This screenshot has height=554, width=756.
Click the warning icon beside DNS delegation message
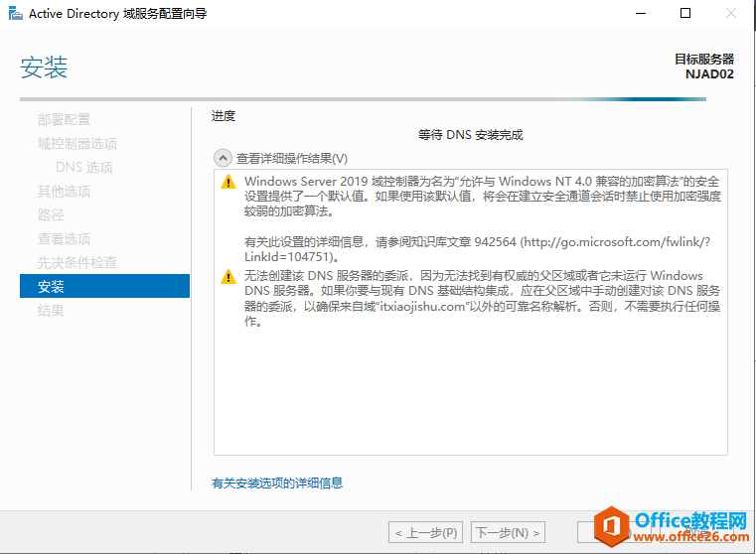click(229, 277)
